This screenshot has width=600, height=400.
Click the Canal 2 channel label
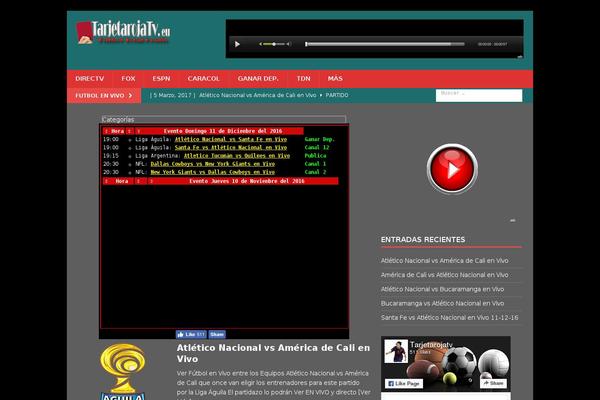coord(315,172)
